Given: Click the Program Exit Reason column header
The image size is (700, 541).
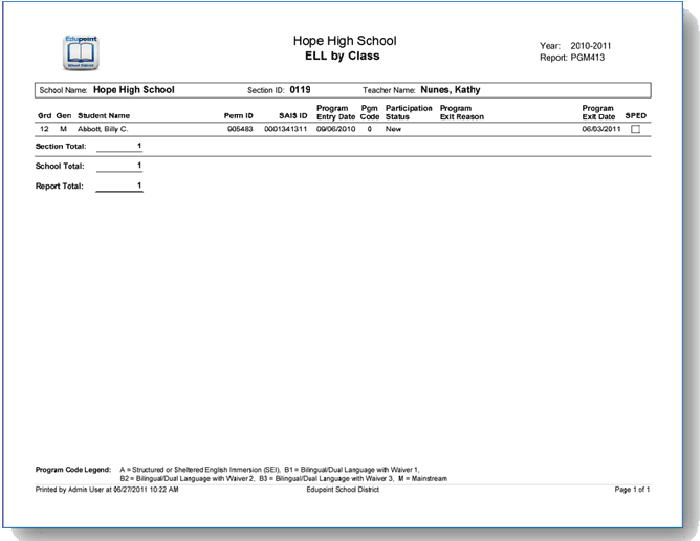Looking at the screenshot, I should pyautogui.click(x=462, y=111).
